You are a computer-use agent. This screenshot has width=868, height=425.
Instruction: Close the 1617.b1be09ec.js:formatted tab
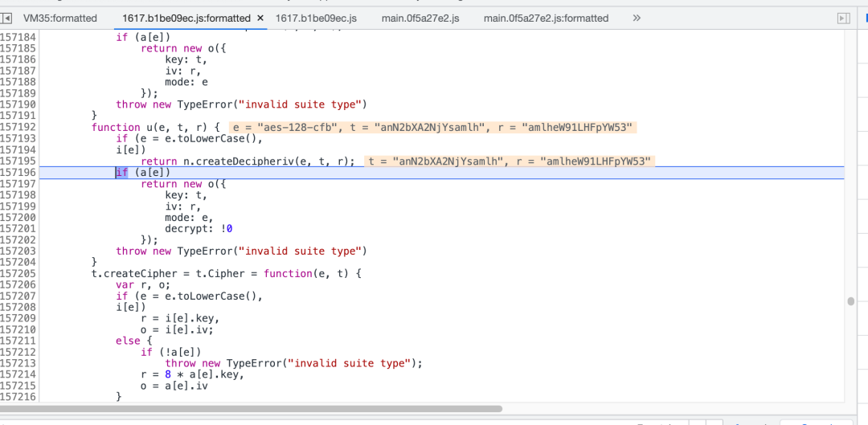point(260,18)
